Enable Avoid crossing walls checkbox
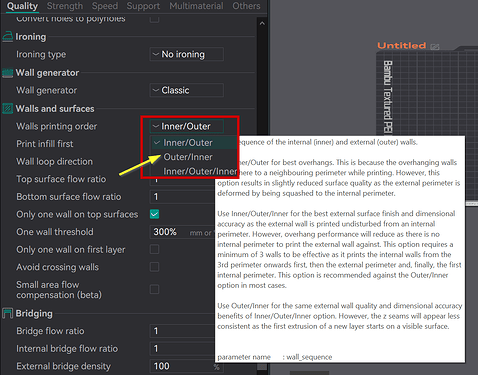The height and width of the screenshot is (375, 478). [x=154, y=267]
